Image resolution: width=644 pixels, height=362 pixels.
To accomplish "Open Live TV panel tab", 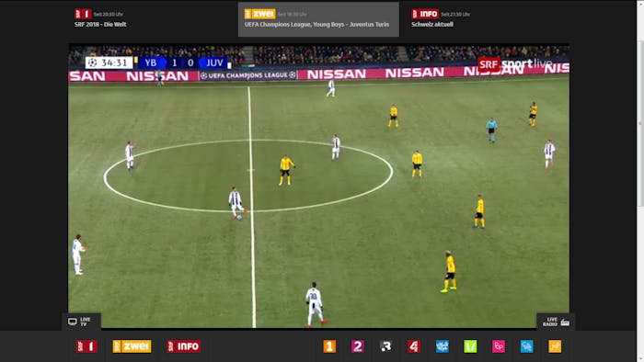I will [x=81, y=322].
